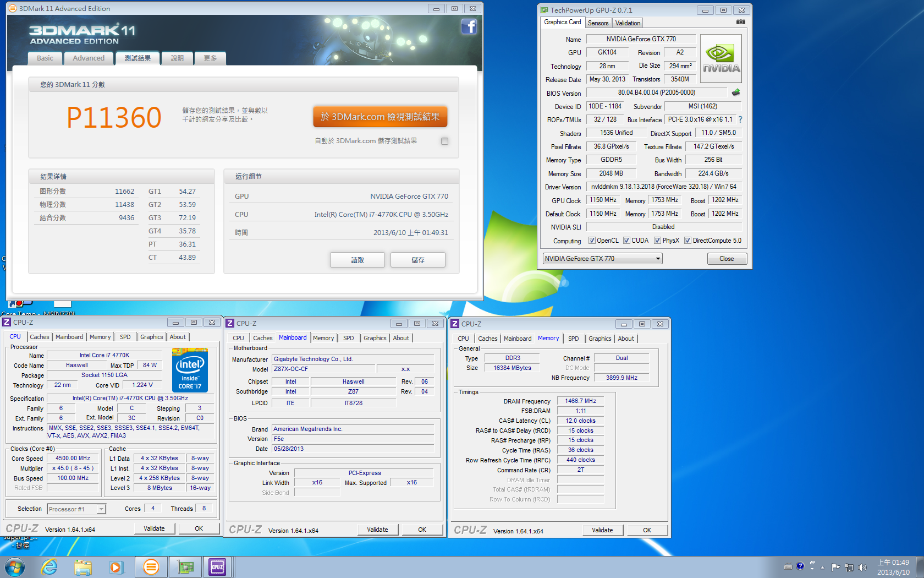The width and height of the screenshot is (924, 578).
Task: Click the 儲存 save button in 3DMark
Action: 418,260
